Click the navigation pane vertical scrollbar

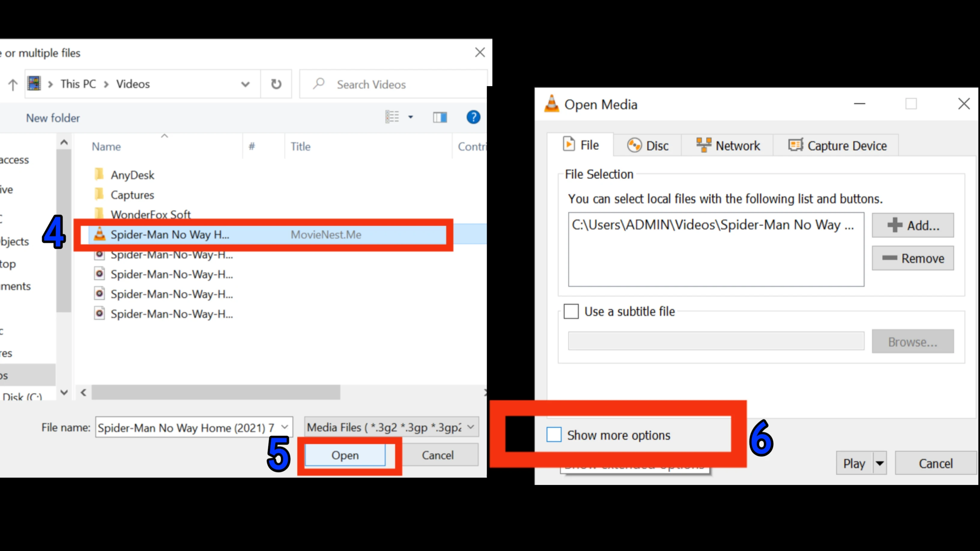pos(64,231)
